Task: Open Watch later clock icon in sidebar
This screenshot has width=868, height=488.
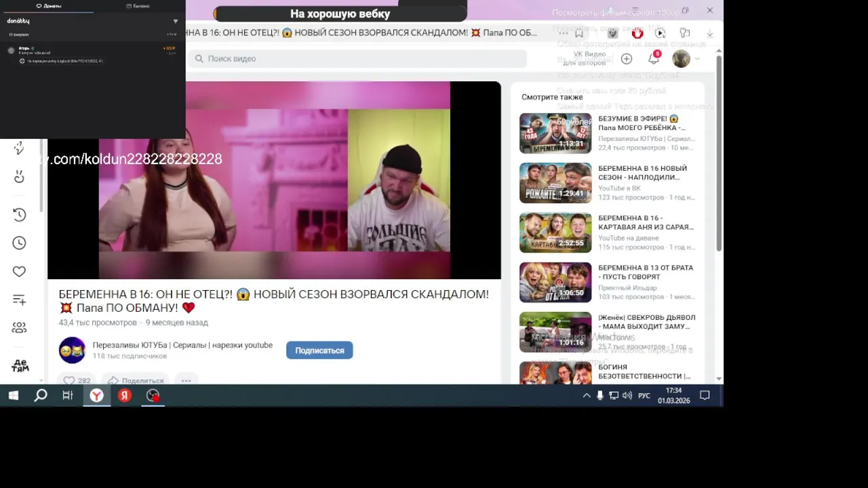Action: pos(19,243)
